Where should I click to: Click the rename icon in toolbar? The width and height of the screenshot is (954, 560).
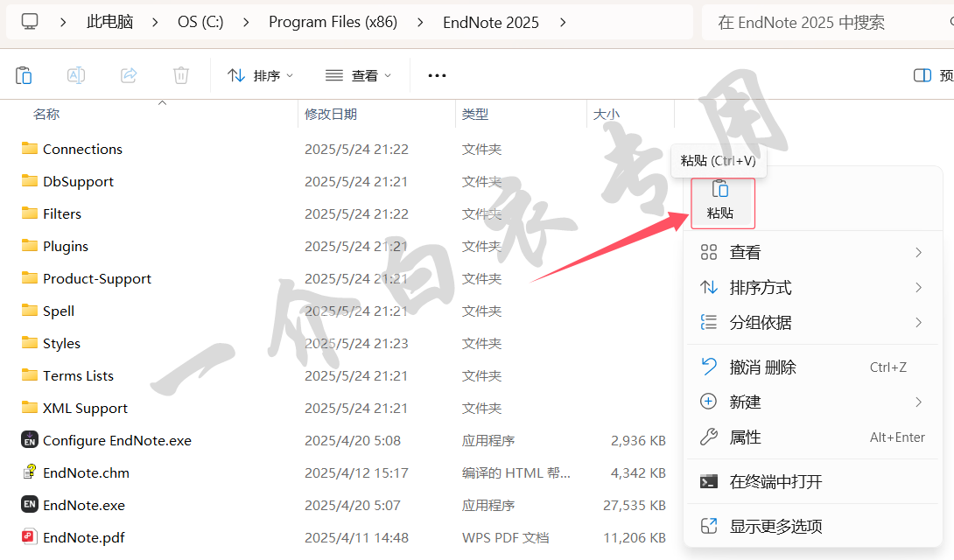coord(76,75)
